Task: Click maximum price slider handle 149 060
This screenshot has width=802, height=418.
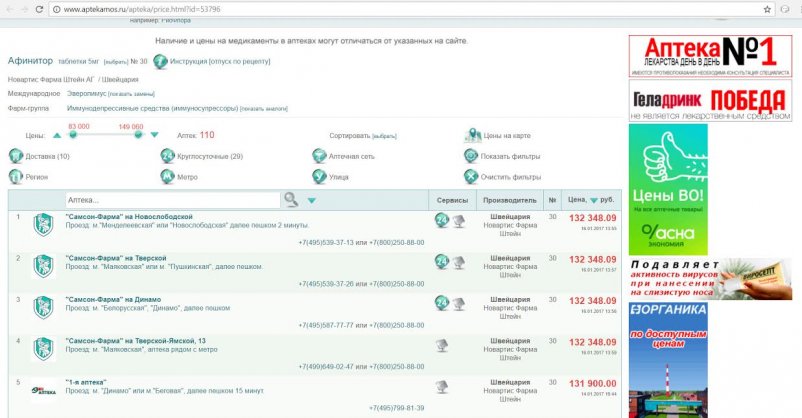Action: (138, 134)
